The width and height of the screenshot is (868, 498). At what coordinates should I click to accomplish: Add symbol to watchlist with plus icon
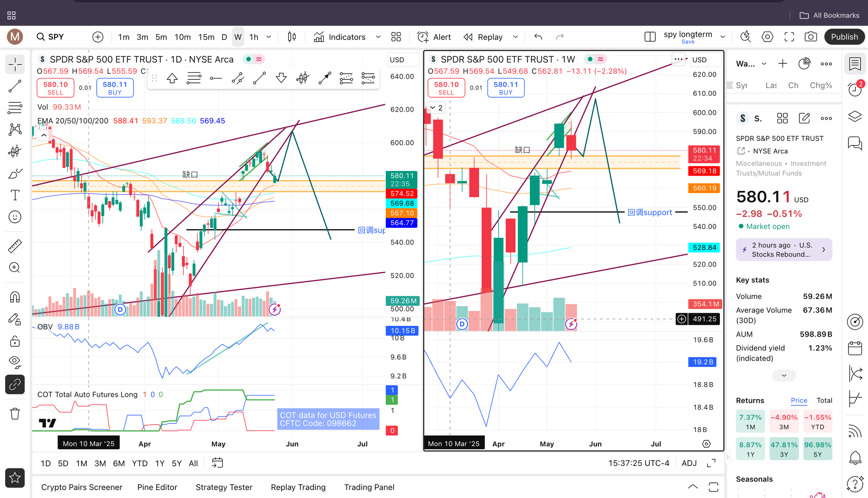[x=783, y=64]
